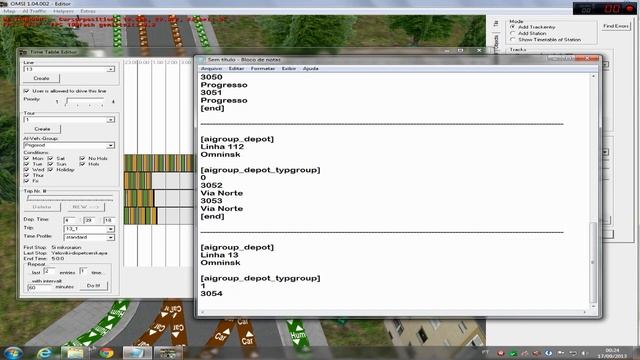Open Notepad's Formatar menu
The width and height of the screenshot is (640, 360).
click(263, 69)
